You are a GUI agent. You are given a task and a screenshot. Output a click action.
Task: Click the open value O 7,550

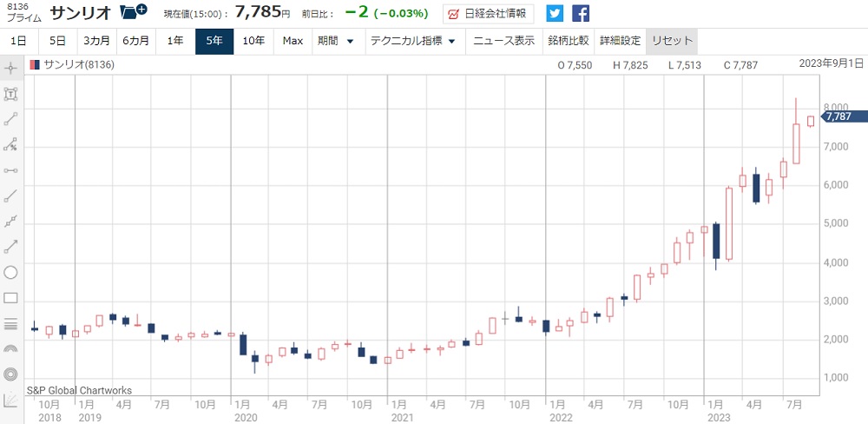575,65
